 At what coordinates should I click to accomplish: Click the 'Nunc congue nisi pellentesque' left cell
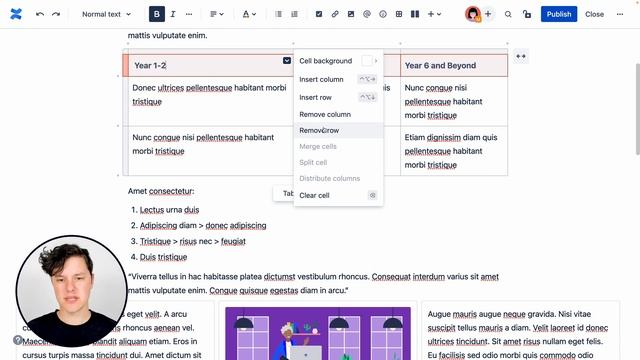[210, 151]
